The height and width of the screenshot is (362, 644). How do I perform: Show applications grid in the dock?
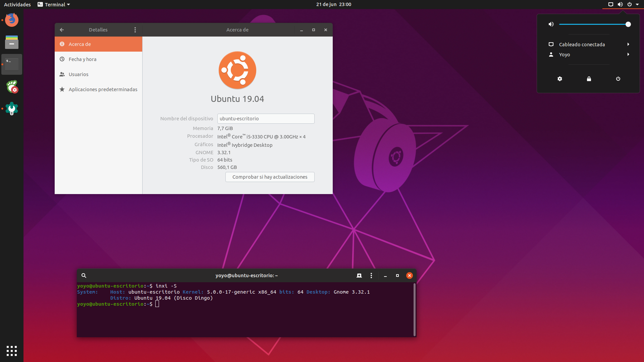click(12, 351)
